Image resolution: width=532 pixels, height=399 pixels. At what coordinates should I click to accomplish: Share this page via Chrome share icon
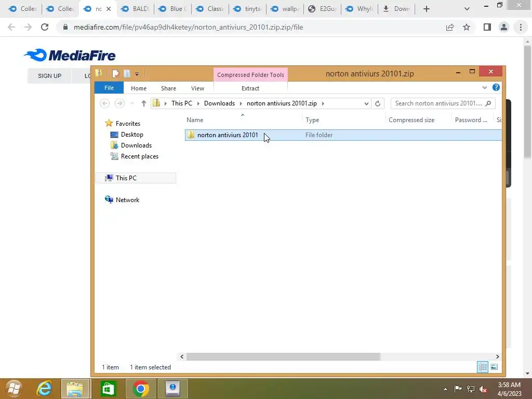[x=450, y=27]
